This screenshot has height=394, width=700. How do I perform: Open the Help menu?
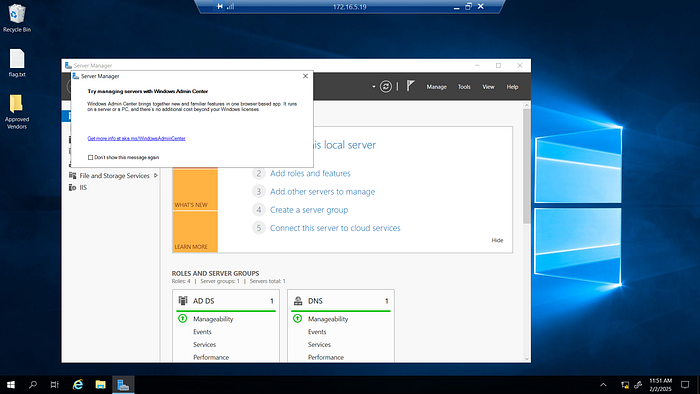(512, 87)
